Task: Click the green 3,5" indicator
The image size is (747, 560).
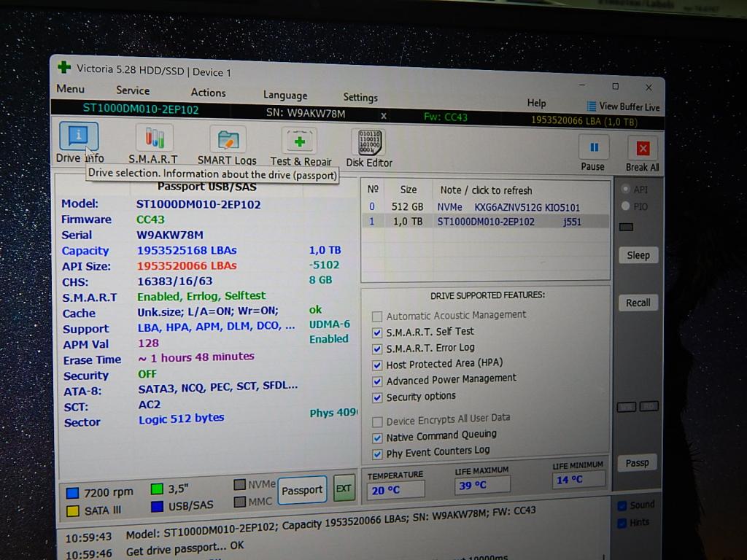Action: [x=157, y=489]
